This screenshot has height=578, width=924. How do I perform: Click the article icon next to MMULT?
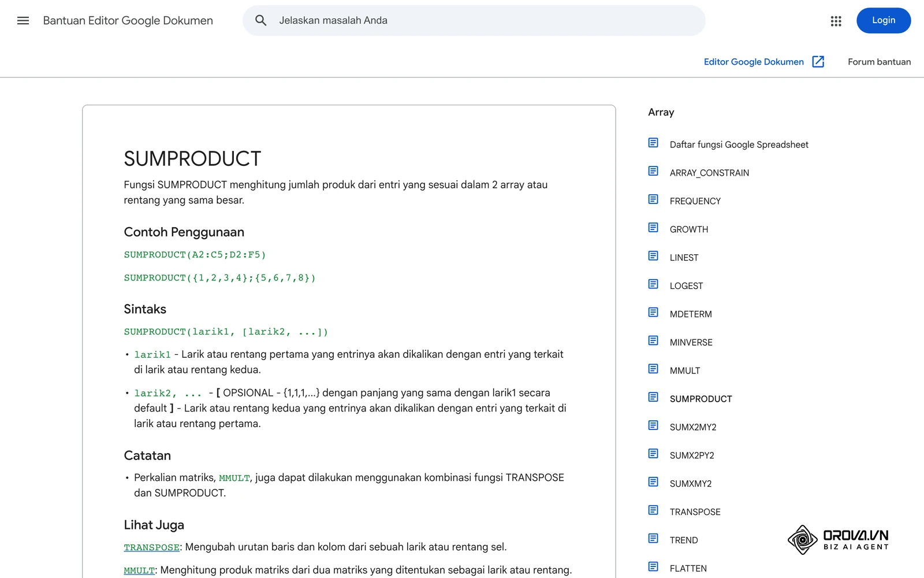653,369
